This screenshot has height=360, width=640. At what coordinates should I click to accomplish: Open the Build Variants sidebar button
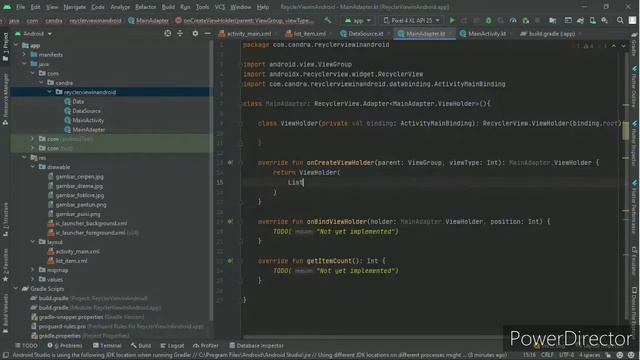pos(5,313)
